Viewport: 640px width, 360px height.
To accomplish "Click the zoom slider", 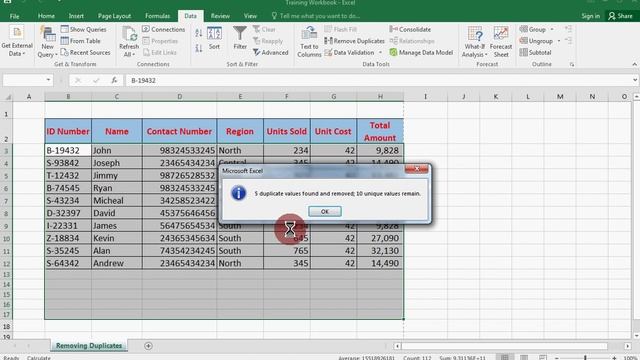I will tap(585, 358).
